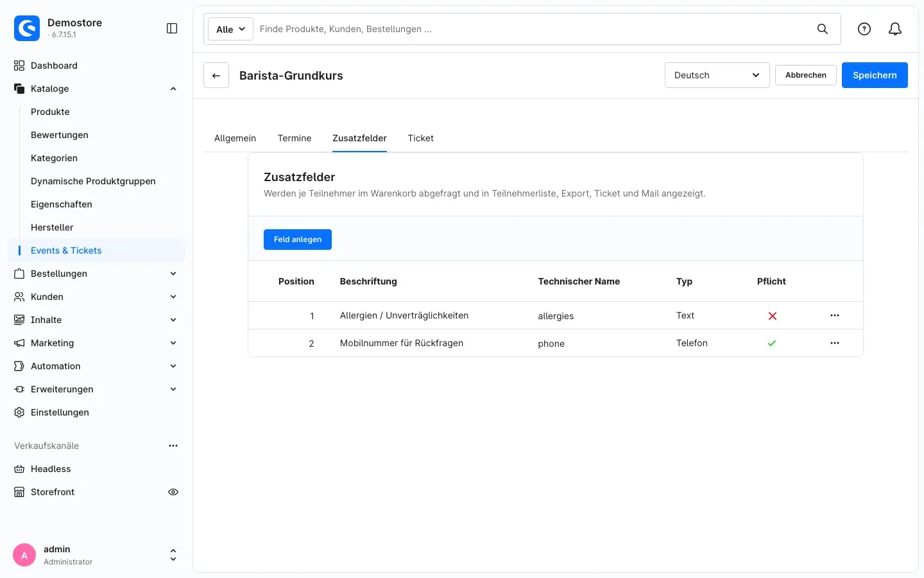The width and height of the screenshot is (924, 578).
Task: Open admin user menu chevron
Action: [x=173, y=556]
